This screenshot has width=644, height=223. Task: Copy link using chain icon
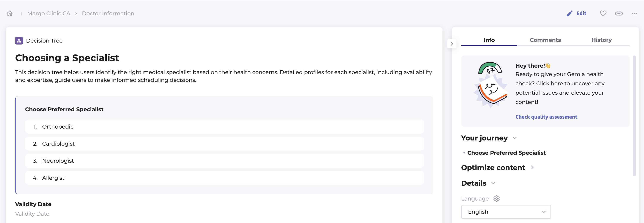pyautogui.click(x=619, y=14)
